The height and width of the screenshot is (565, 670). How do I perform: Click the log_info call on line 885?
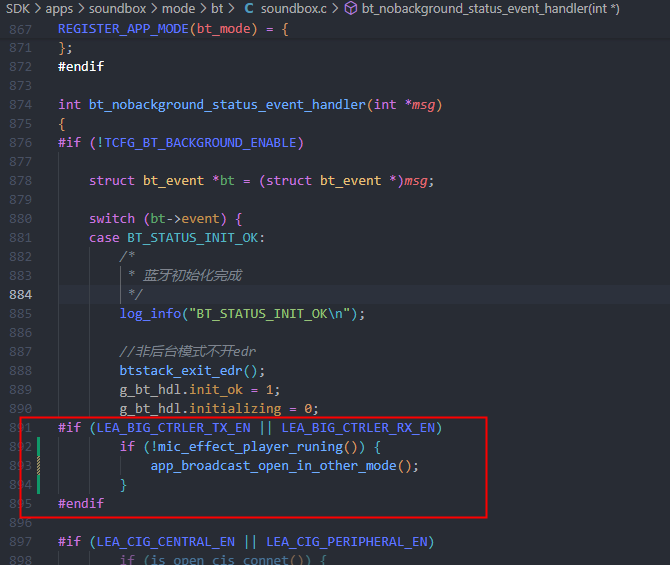[150, 314]
